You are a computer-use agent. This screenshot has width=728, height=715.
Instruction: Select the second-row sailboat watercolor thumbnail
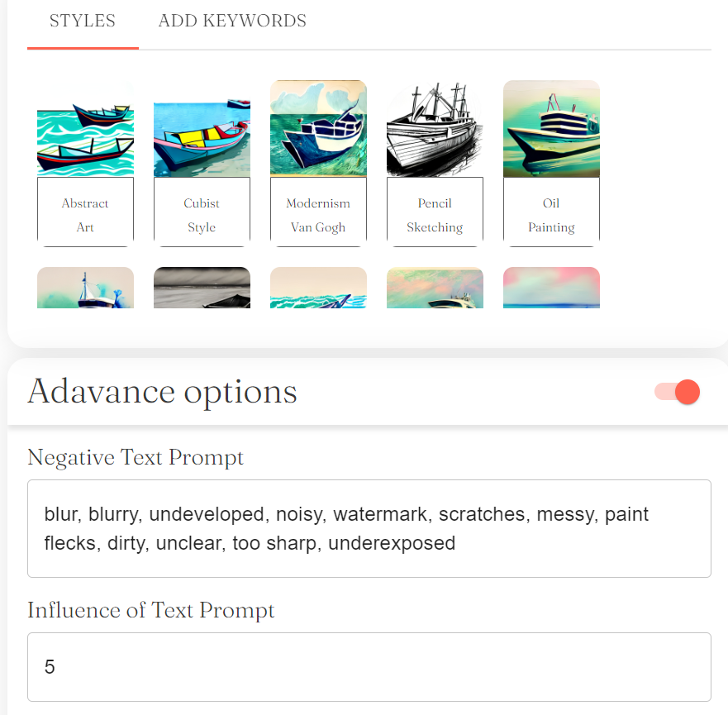[x=85, y=288]
